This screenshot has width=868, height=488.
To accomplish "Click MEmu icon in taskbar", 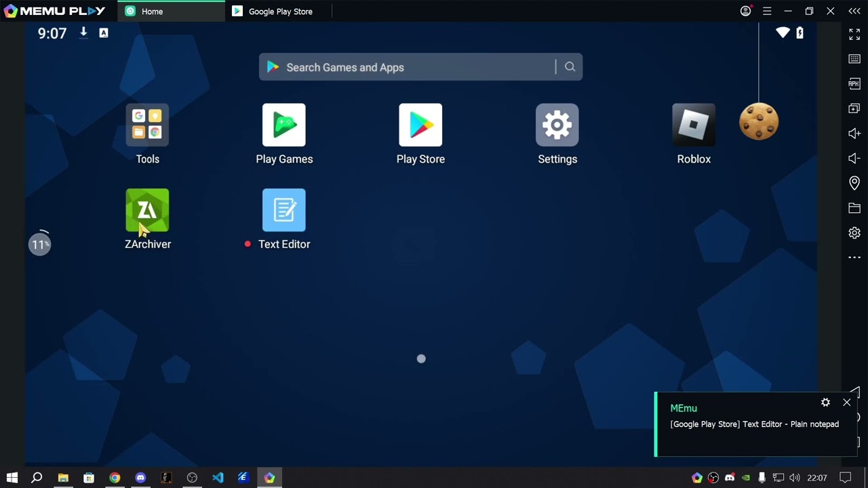I will point(269,478).
